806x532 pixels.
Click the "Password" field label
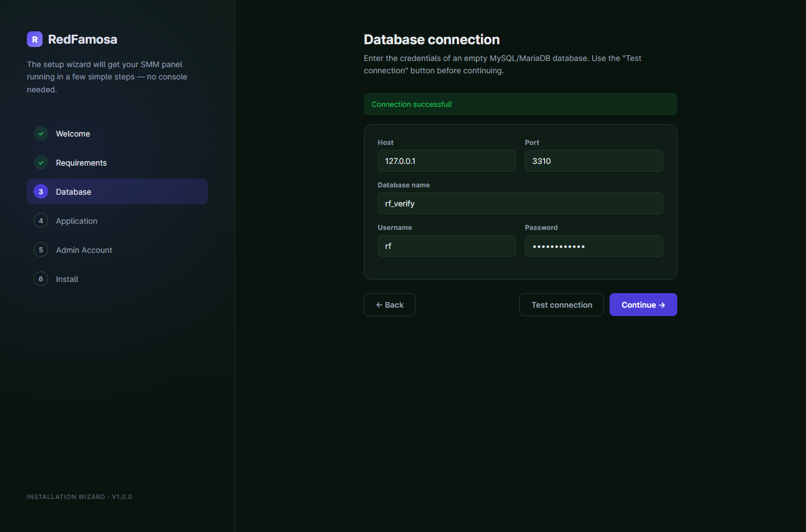[x=541, y=228]
